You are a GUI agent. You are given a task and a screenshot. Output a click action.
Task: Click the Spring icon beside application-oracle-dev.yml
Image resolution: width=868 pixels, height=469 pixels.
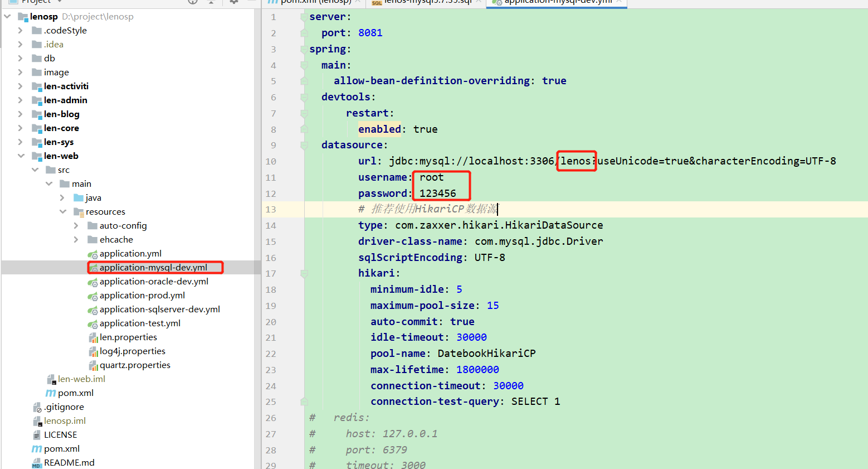coord(92,282)
